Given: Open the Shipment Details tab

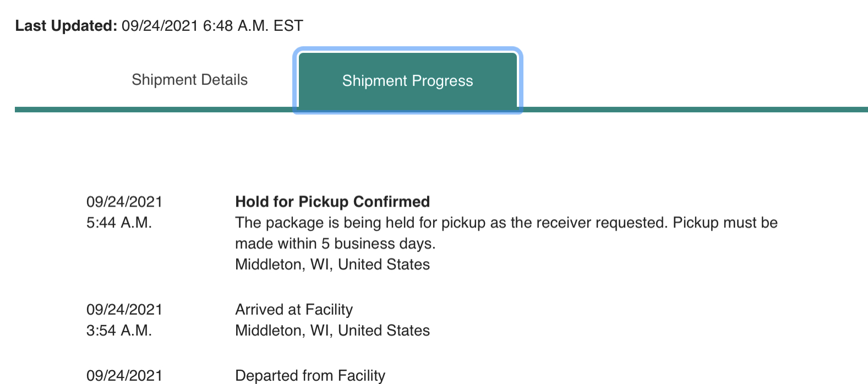Looking at the screenshot, I should (189, 80).
